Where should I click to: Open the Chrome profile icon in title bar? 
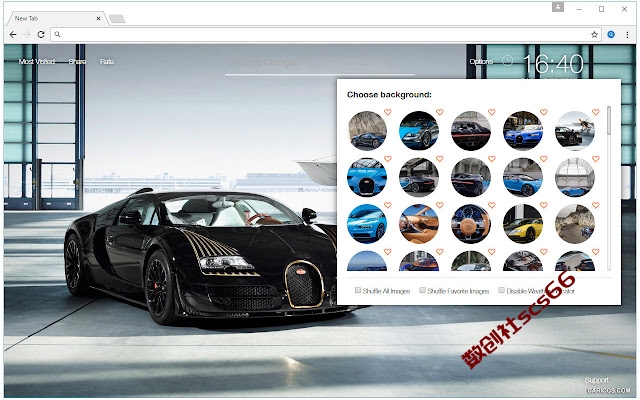[558, 7]
